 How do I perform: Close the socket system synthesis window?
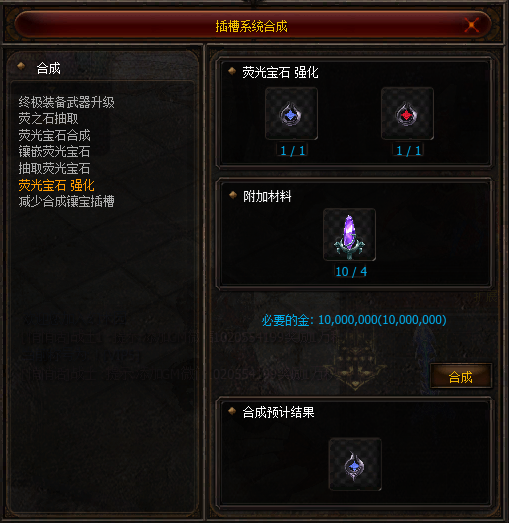coord(472,25)
